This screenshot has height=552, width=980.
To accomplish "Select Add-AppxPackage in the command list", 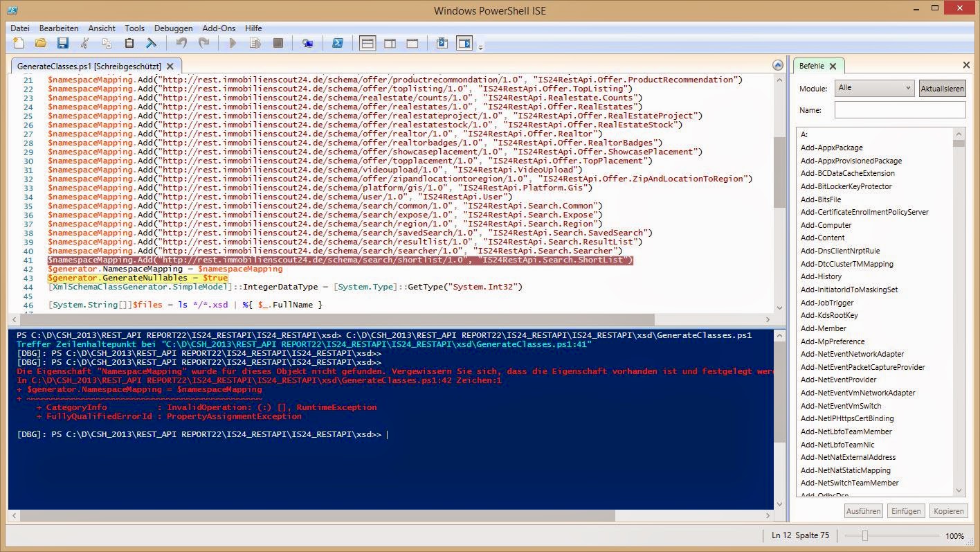I will pyautogui.click(x=832, y=148).
